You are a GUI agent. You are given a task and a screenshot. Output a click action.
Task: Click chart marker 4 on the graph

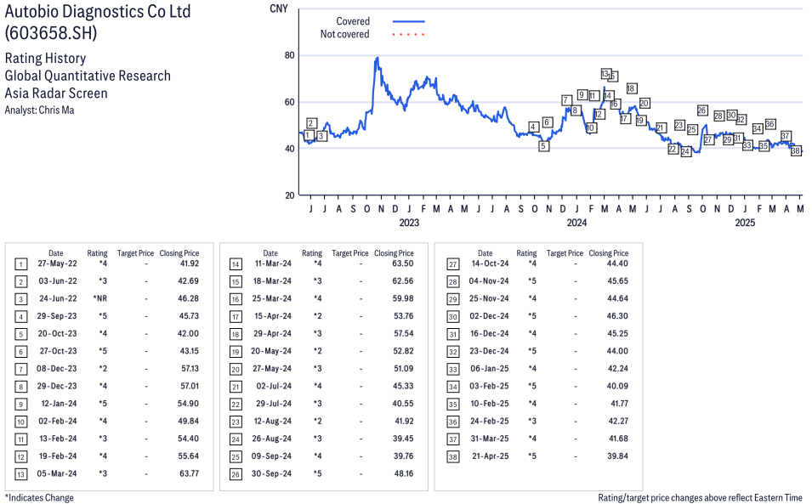(533, 127)
